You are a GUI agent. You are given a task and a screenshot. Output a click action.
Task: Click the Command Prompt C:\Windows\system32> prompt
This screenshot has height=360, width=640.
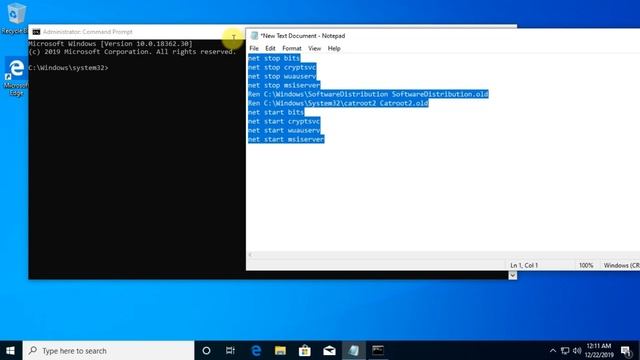point(69,68)
